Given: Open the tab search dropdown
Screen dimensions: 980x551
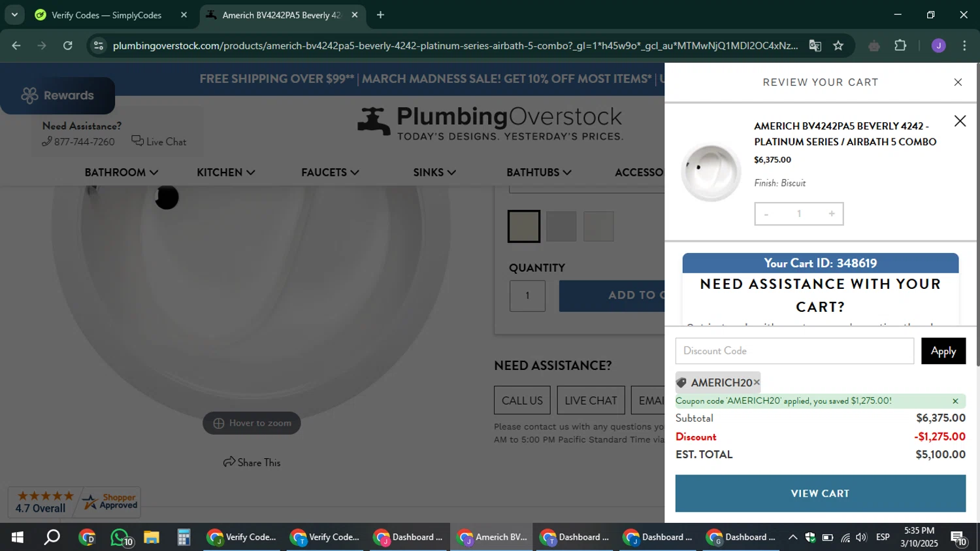Looking at the screenshot, I should [14, 15].
